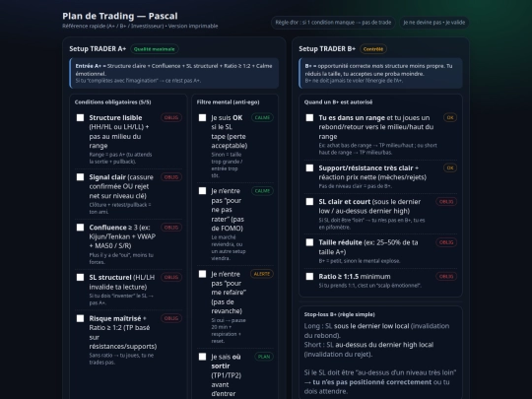Image resolution: width=532 pixels, height=399 pixels.
Task: Click the 'Règle d'or' pill at top
Action: pyautogui.click(x=333, y=23)
